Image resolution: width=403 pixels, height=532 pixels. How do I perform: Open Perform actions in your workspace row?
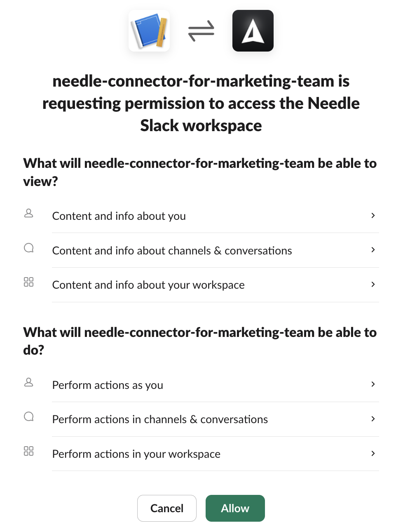point(201,454)
